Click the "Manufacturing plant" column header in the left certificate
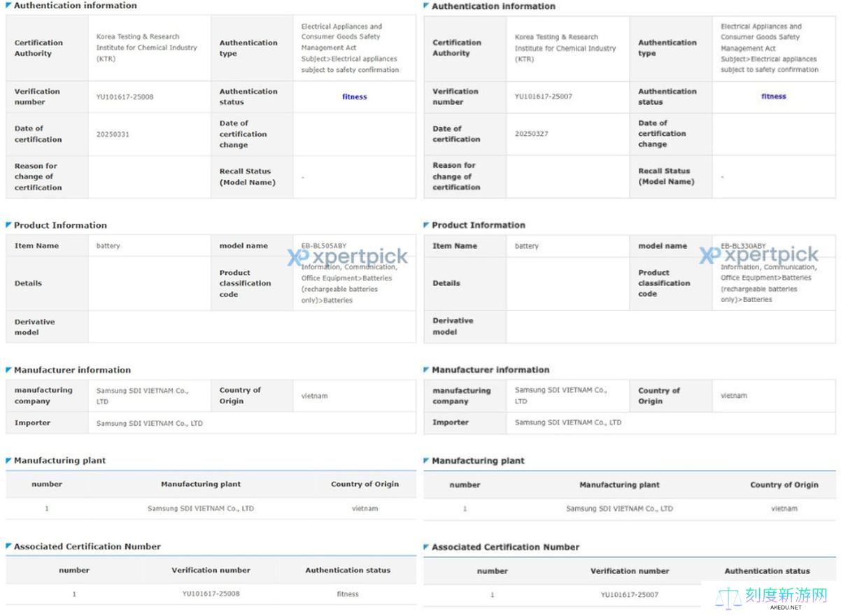 coord(201,485)
